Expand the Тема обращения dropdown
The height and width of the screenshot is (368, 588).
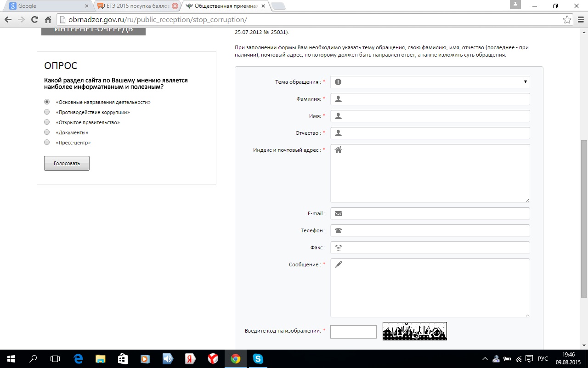tap(430, 82)
